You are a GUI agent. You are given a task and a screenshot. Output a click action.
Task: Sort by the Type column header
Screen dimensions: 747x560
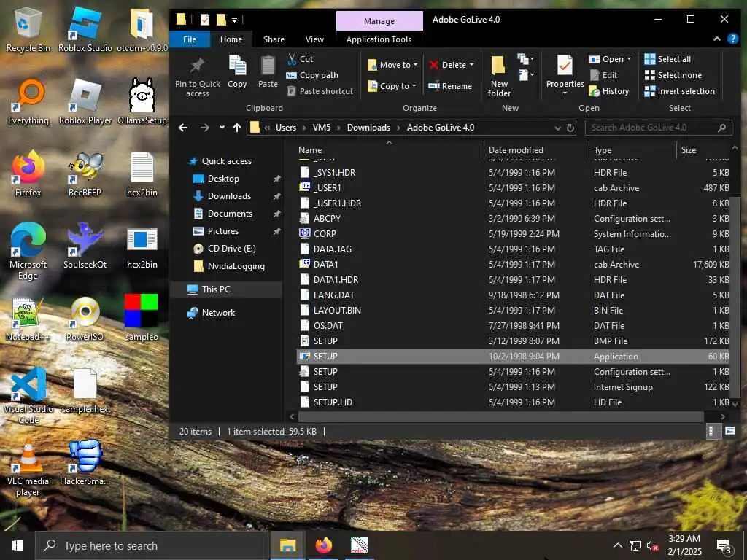(x=603, y=150)
